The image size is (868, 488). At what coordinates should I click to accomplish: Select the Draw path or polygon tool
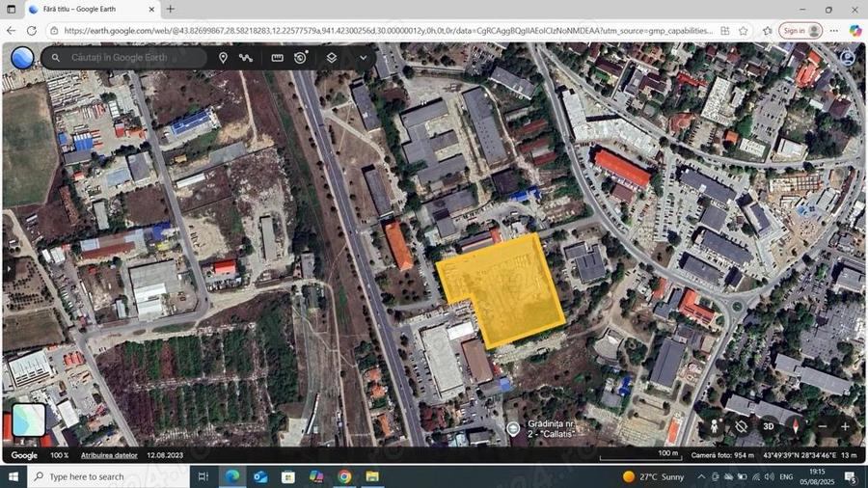246,58
